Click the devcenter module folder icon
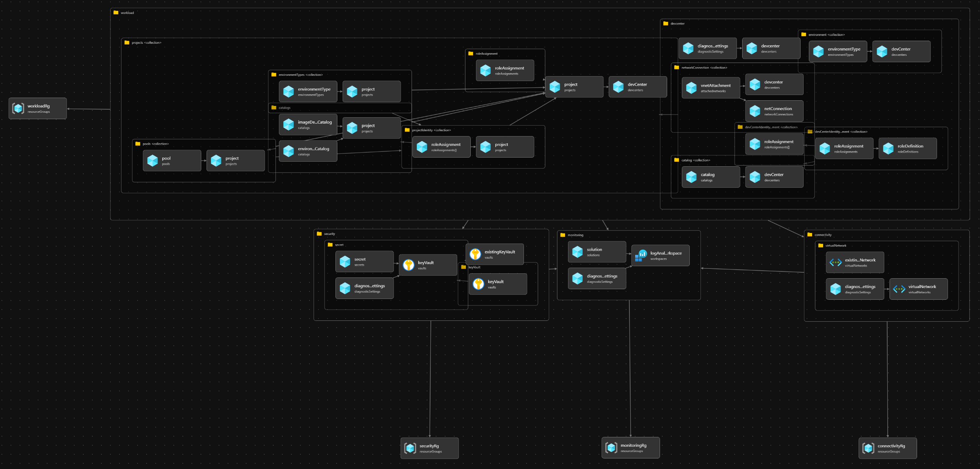The width and height of the screenshot is (980, 469). [x=666, y=24]
